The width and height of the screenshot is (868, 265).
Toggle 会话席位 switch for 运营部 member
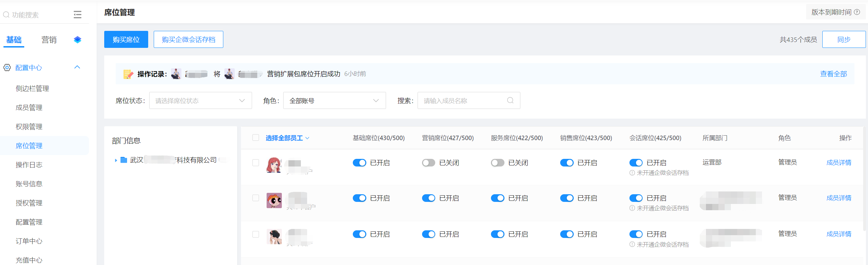pos(636,163)
